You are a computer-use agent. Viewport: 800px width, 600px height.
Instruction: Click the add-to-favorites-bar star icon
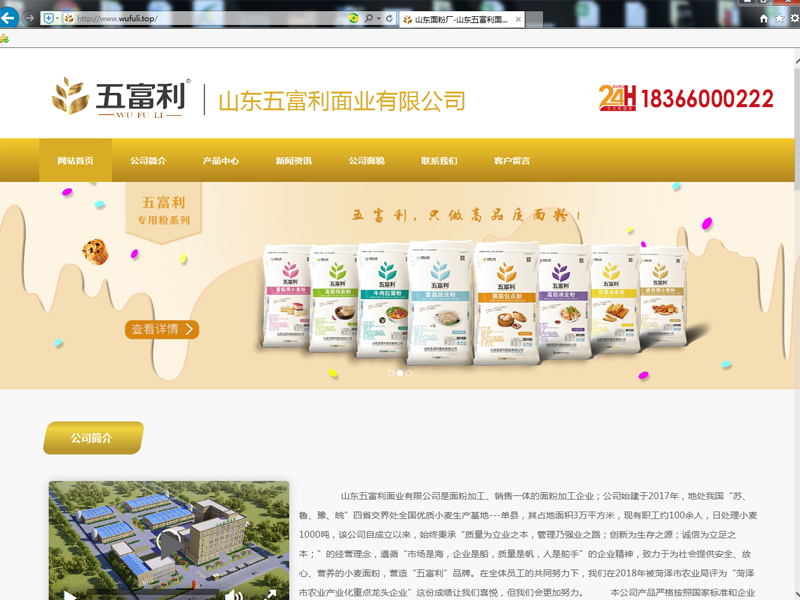4,39
